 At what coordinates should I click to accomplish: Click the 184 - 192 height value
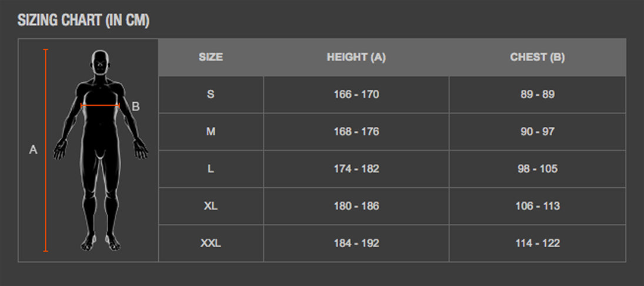[356, 243]
